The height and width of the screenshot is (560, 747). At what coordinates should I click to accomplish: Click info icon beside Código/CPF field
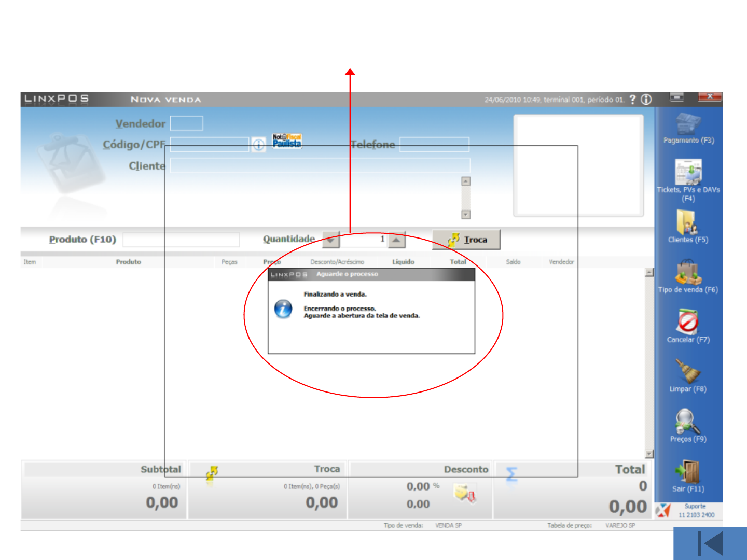258,145
